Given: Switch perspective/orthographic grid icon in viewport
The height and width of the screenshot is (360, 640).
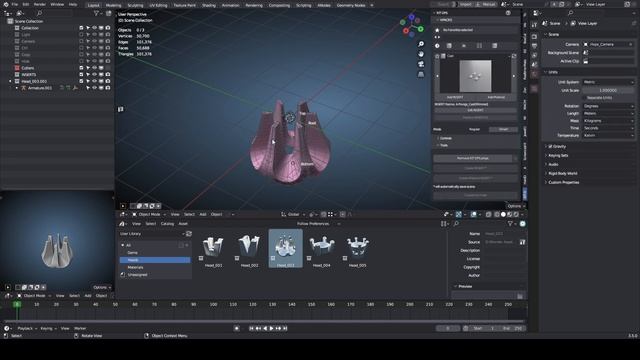Looking at the screenshot, I should pos(421,74).
